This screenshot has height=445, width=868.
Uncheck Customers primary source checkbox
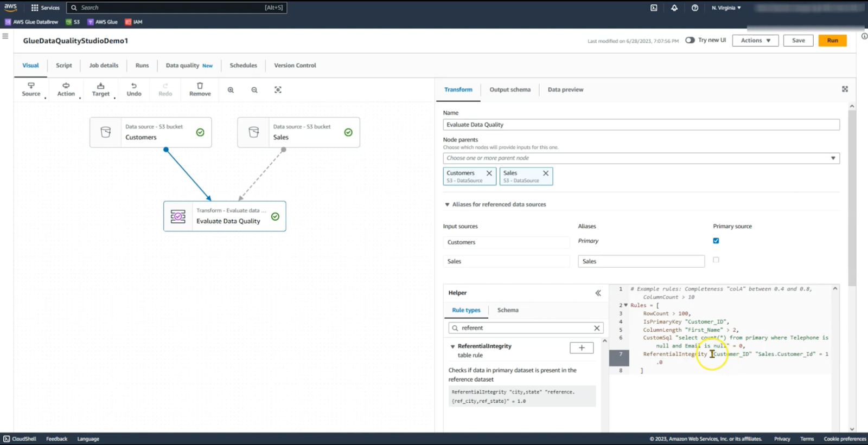coord(716,241)
